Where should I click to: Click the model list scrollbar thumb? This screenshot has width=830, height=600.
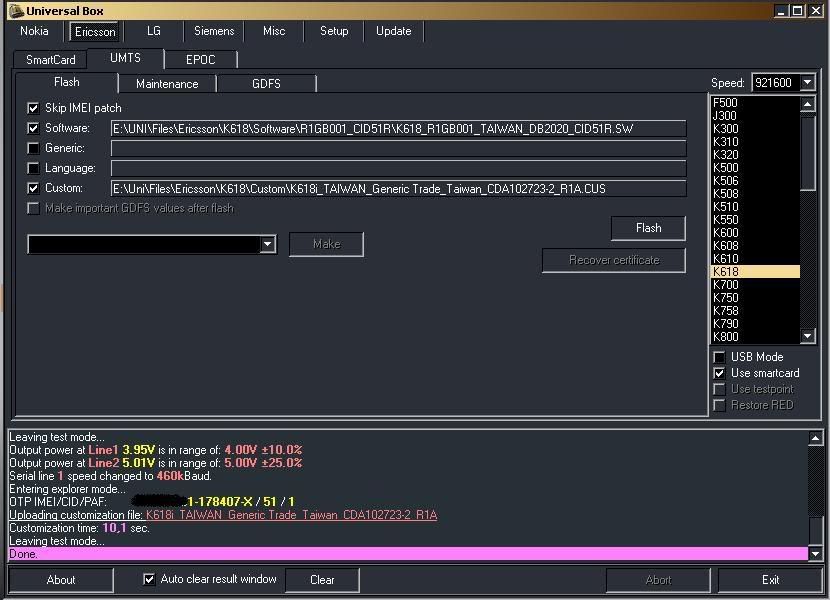click(807, 152)
